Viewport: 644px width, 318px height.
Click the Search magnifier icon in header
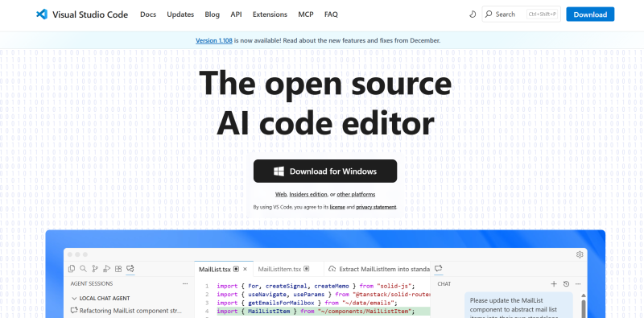pos(489,14)
